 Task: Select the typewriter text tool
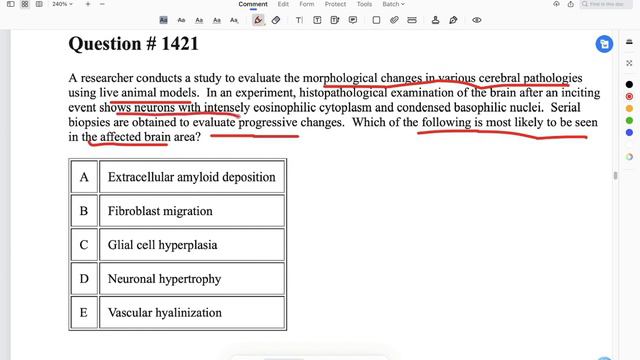299,20
